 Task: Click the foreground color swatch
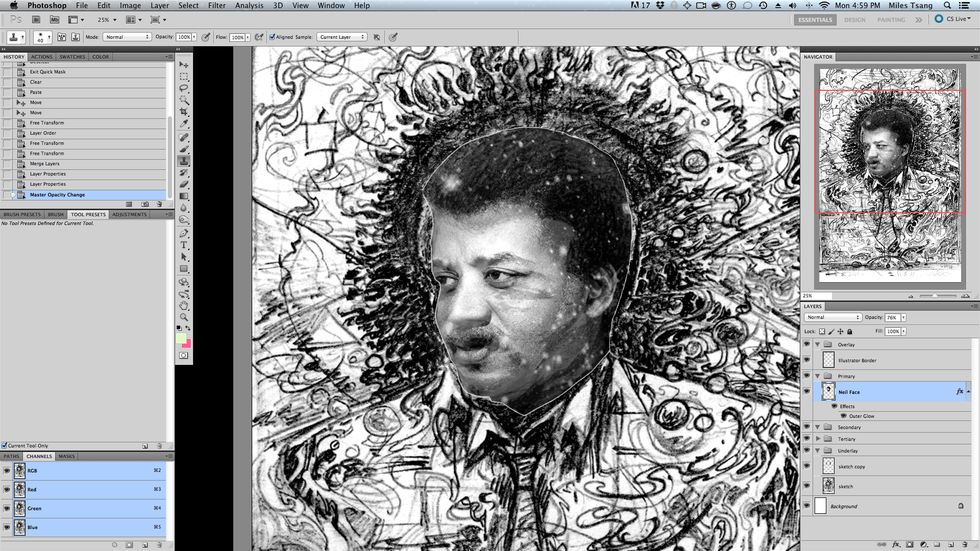(181, 338)
